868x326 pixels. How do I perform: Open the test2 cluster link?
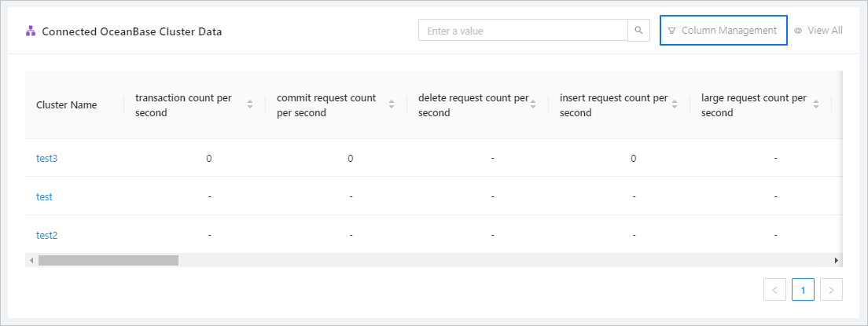tap(47, 235)
